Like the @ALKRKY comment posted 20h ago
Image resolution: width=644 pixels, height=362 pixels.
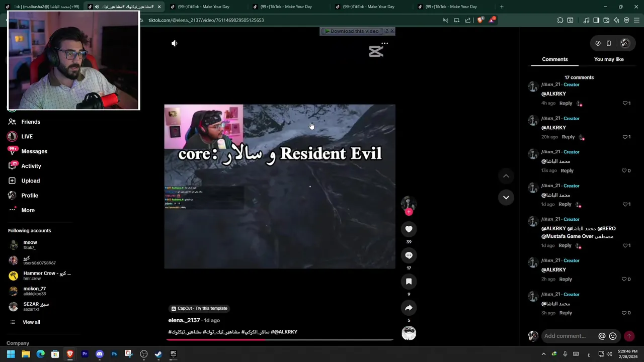pos(625,137)
